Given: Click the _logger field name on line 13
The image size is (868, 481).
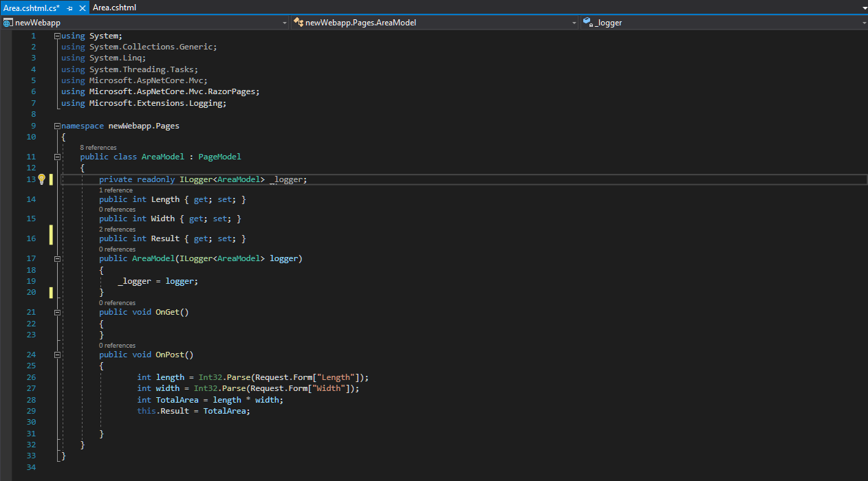Looking at the screenshot, I should 286,179.
